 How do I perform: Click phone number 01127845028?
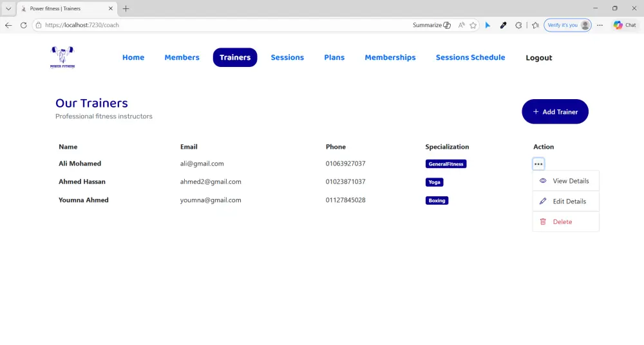[x=345, y=200]
